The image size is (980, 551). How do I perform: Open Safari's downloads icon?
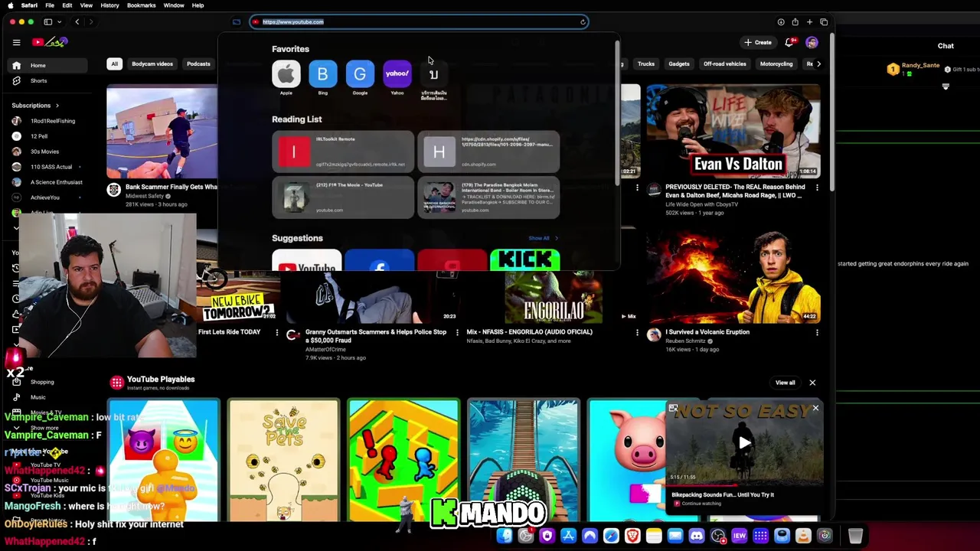pos(780,22)
